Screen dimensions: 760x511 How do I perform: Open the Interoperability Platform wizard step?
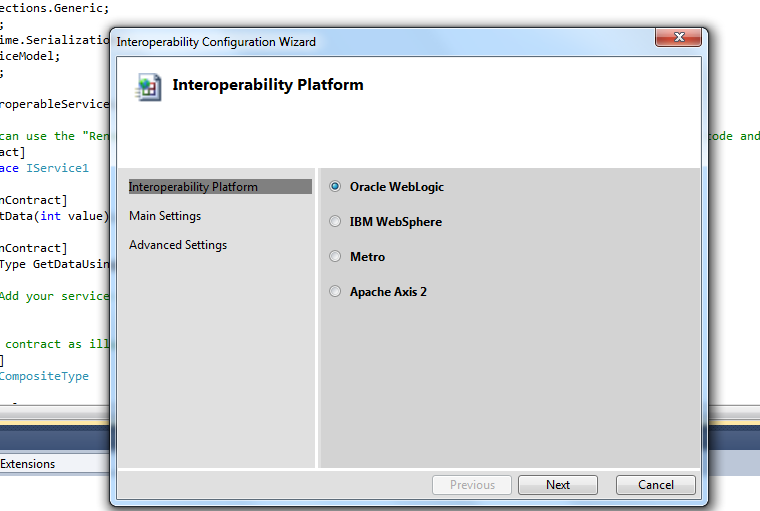[220, 187]
